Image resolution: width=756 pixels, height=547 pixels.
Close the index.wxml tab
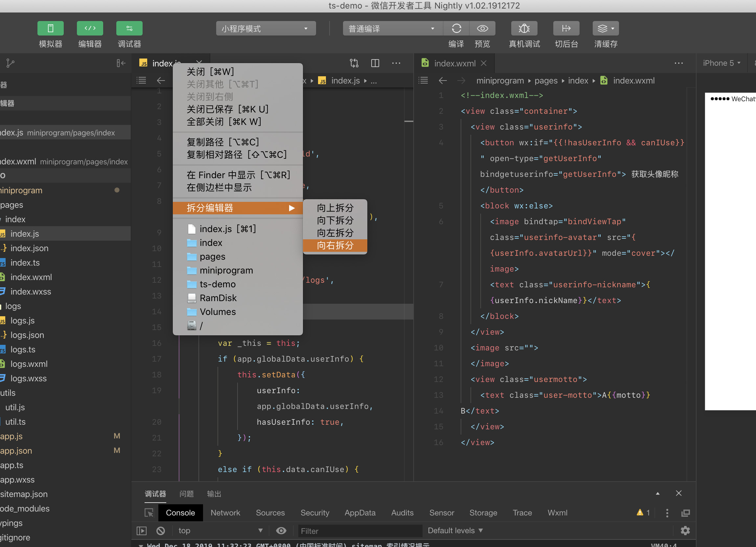click(x=484, y=63)
